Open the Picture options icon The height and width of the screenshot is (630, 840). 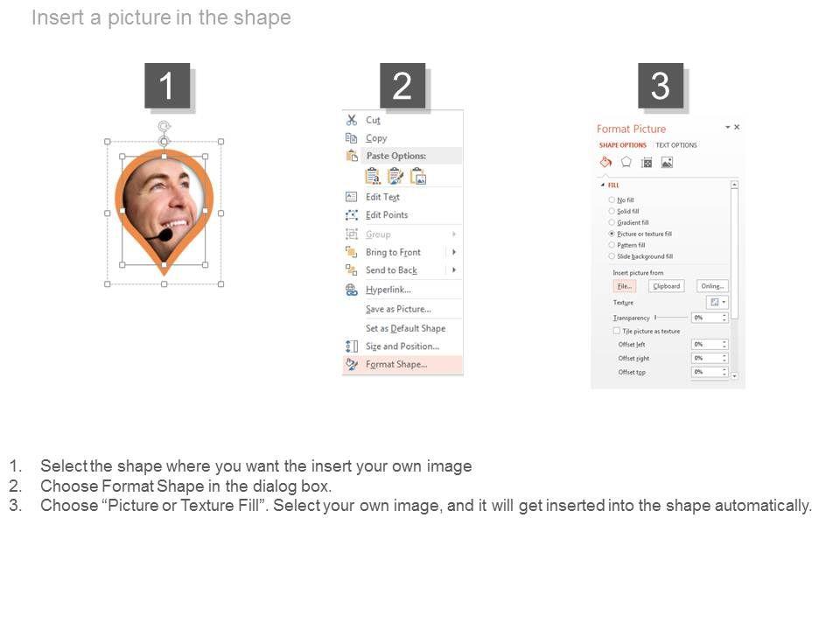pyautogui.click(x=667, y=162)
